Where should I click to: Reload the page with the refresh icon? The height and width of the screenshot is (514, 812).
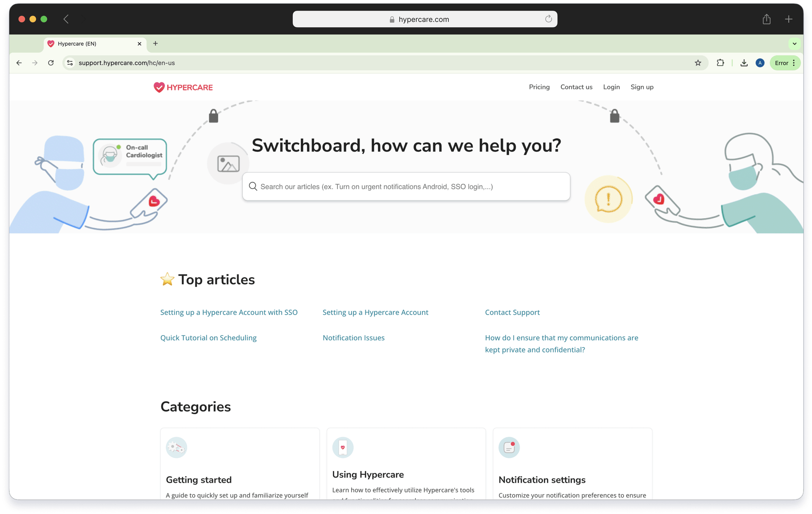coord(51,63)
